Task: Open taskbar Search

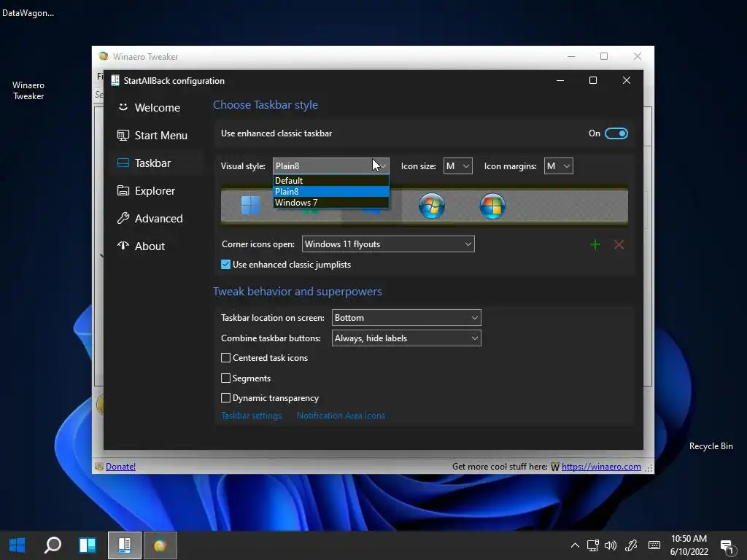Action: (x=53, y=545)
